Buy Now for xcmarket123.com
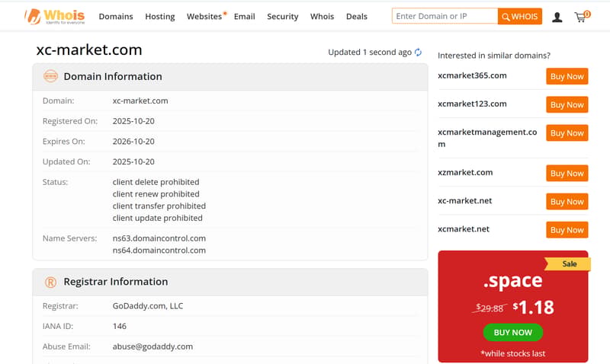This screenshot has width=610, height=364. tap(567, 104)
